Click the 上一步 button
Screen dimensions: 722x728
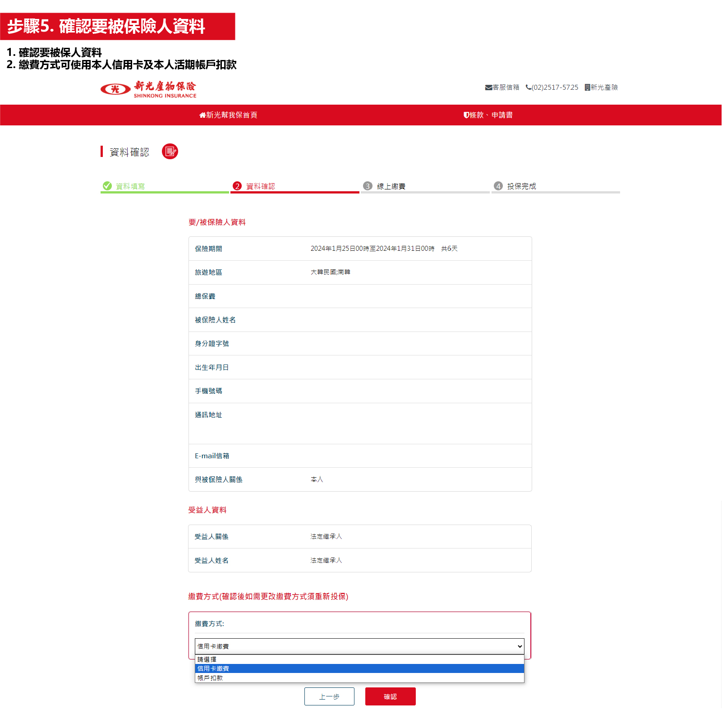pyautogui.click(x=329, y=696)
